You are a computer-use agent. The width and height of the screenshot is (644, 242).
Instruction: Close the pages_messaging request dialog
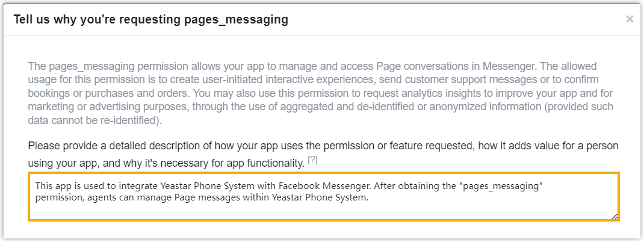pos(630,19)
